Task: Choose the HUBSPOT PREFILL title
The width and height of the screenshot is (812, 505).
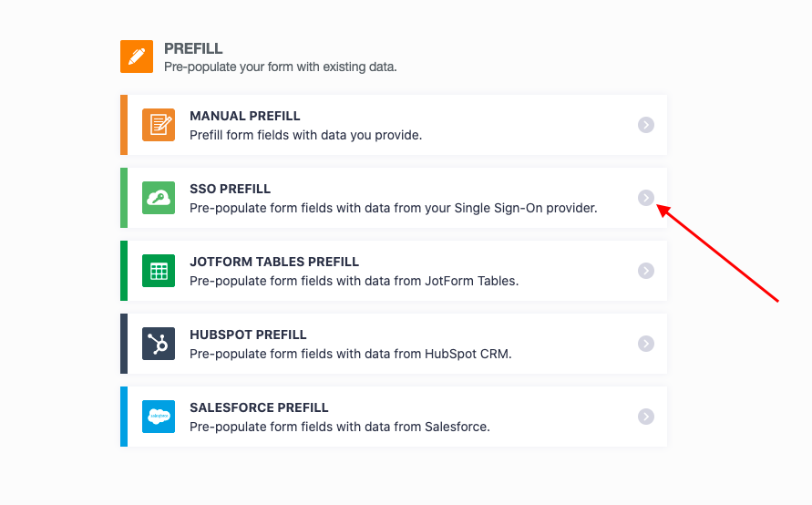Action: point(248,335)
